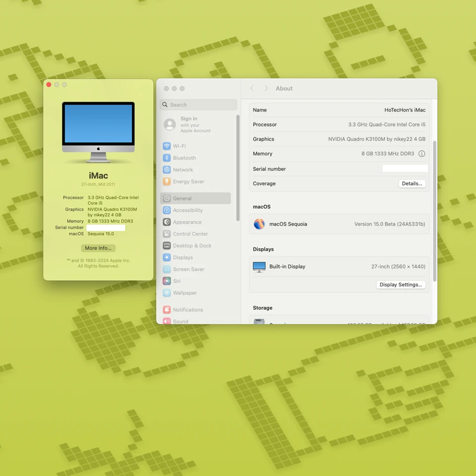
Task: Select the Siri icon
Action: (167, 281)
